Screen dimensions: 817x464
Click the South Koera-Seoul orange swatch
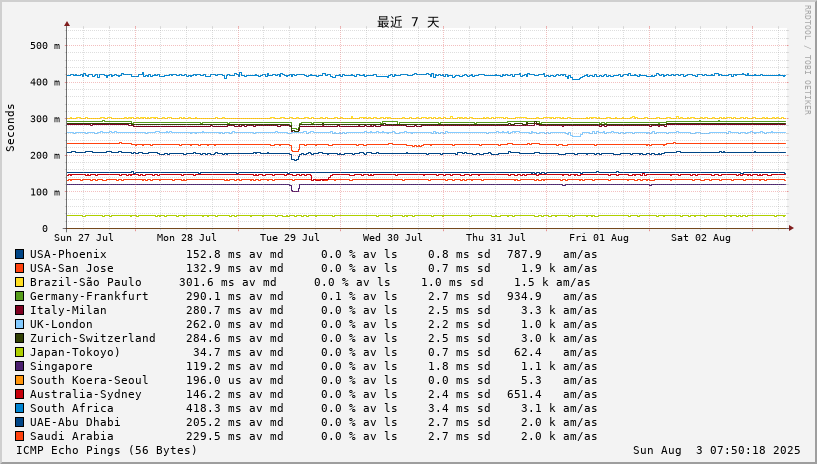click(19, 381)
